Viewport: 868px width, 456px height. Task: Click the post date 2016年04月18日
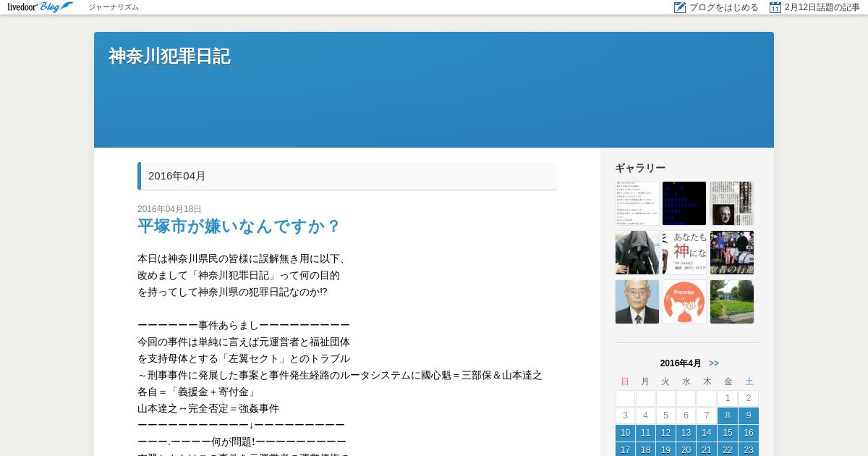pyautogui.click(x=169, y=209)
